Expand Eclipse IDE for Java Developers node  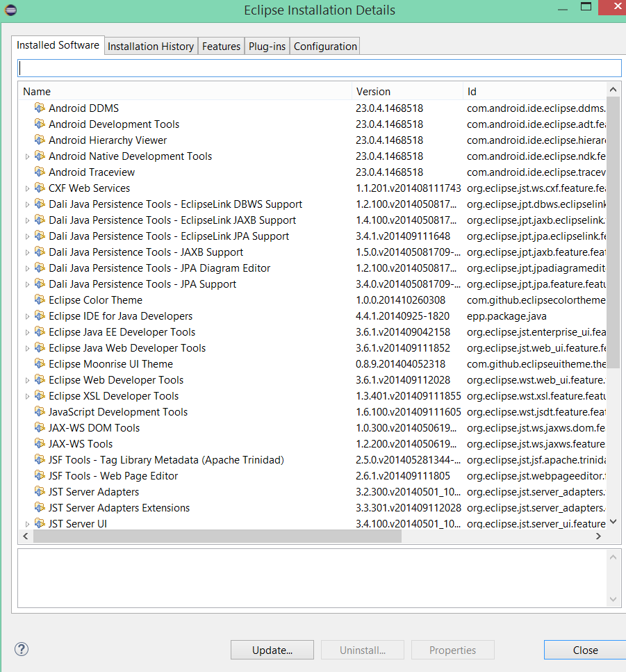(27, 317)
